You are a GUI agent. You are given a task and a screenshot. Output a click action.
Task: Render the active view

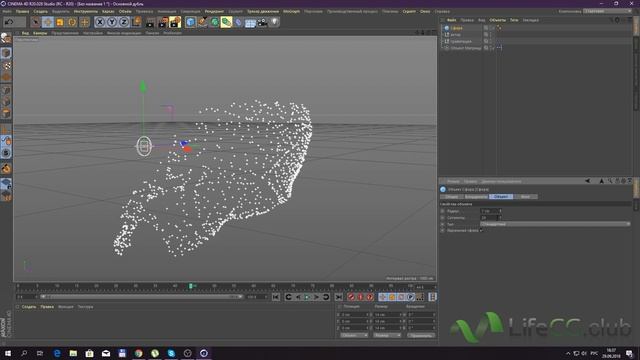[151, 22]
